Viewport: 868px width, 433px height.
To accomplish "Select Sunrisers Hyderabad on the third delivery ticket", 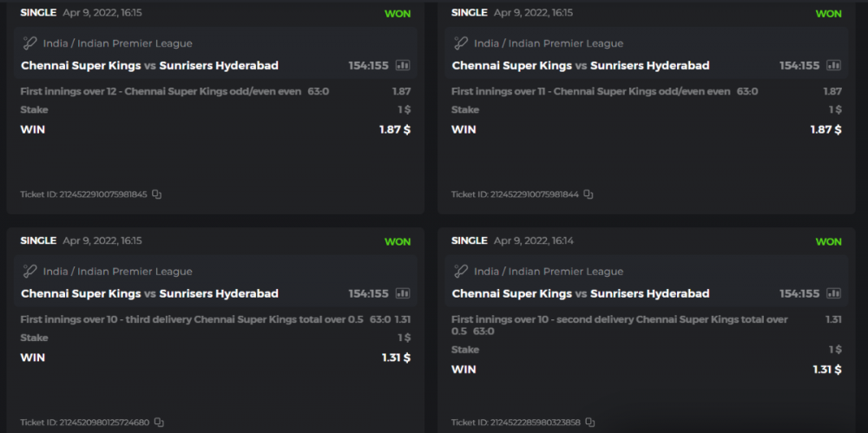I will (x=219, y=293).
